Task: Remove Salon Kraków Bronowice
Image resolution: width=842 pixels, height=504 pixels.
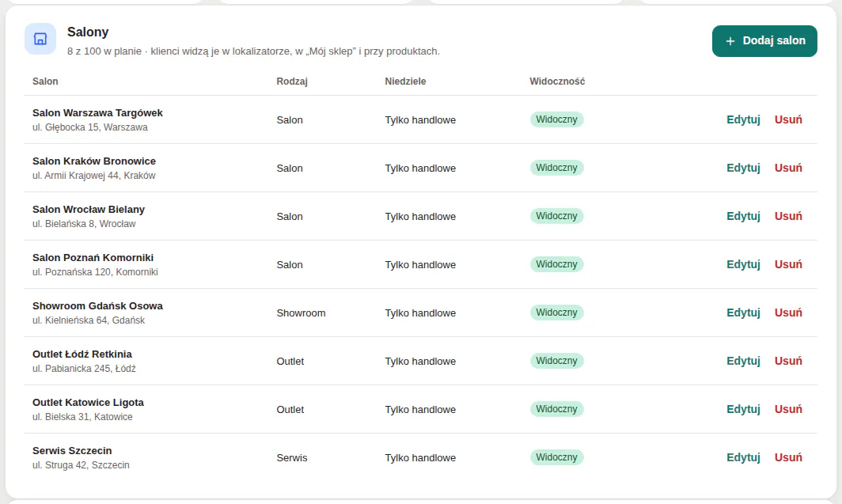Action: (788, 168)
